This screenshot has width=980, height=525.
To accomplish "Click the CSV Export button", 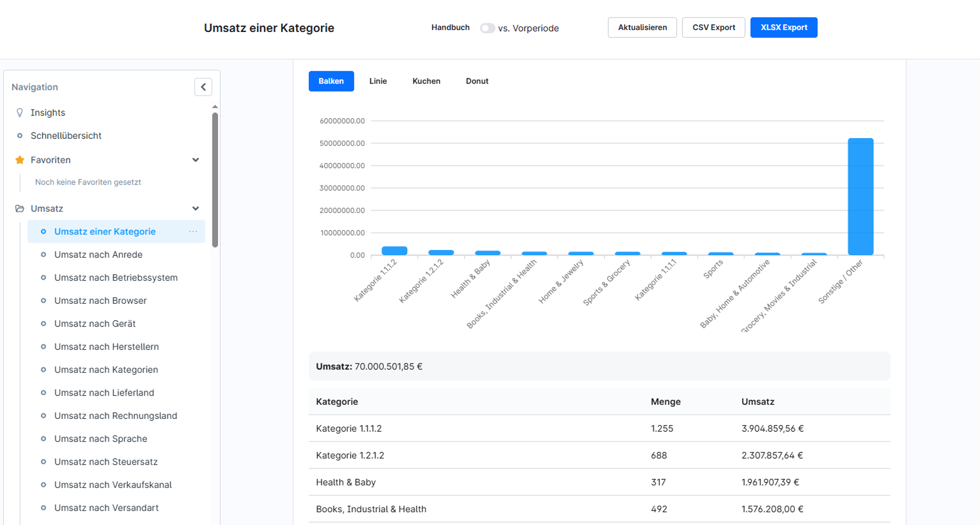I will [x=713, y=28].
